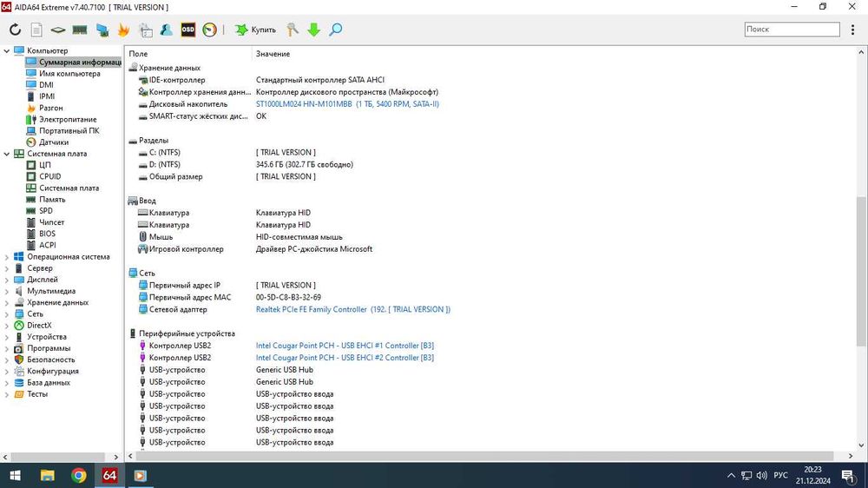Open the Realtek PCIe FE Family Controller link

coord(352,310)
